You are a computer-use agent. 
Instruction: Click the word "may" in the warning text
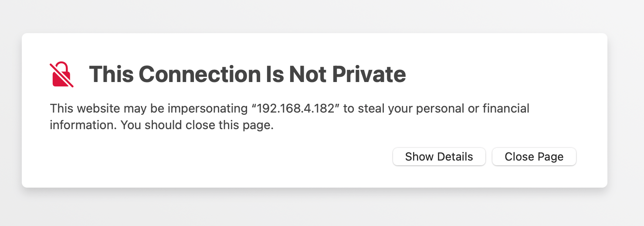click(x=135, y=108)
